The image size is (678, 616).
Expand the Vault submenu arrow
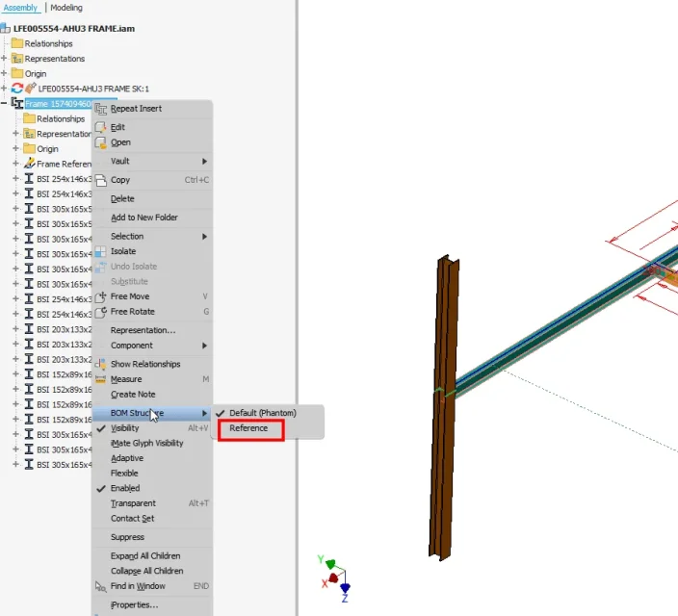[x=204, y=162]
